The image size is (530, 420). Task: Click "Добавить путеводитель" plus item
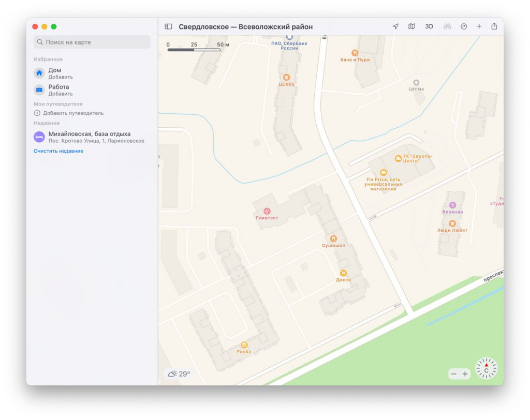click(69, 113)
